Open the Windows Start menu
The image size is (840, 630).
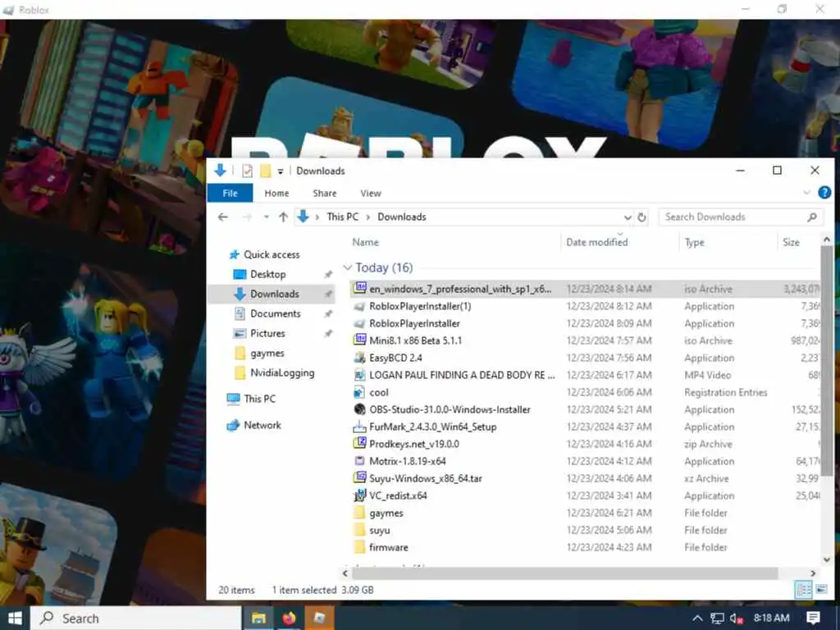[x=15, y=619]
